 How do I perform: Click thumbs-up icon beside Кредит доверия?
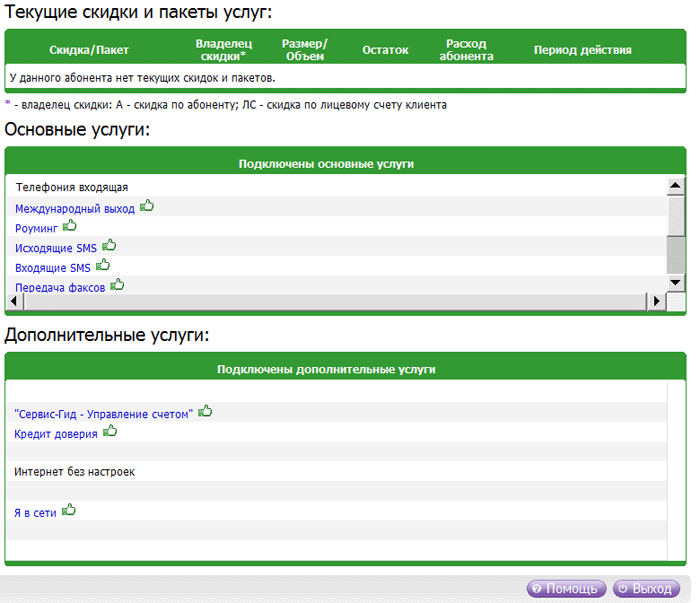pyautogui.click(x=110, y=431)
